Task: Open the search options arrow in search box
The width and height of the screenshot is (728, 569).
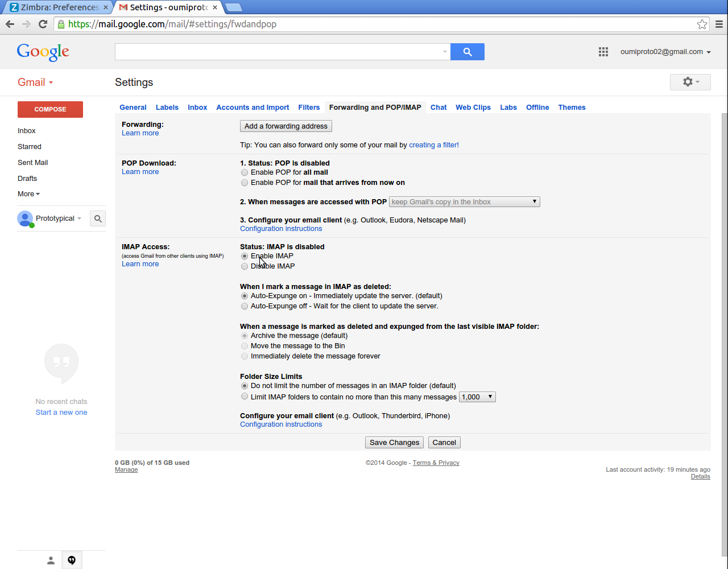Action: pyautogui.click(x=445, y=52)
